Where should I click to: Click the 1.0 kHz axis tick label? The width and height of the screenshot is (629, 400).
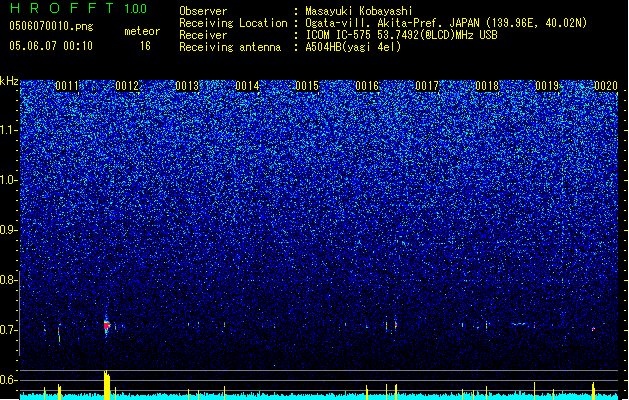tap(9, 180)
